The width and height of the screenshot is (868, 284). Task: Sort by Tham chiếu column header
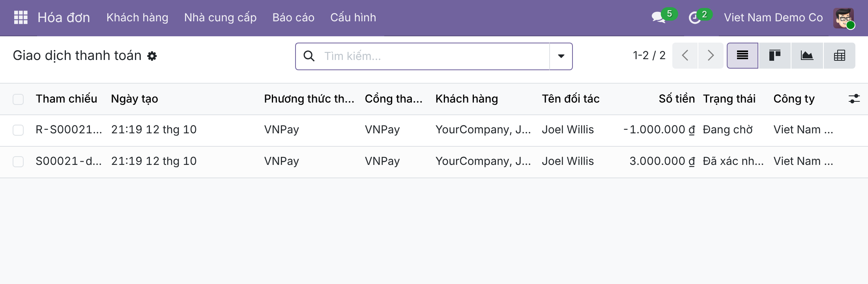[x=66, y=99]
